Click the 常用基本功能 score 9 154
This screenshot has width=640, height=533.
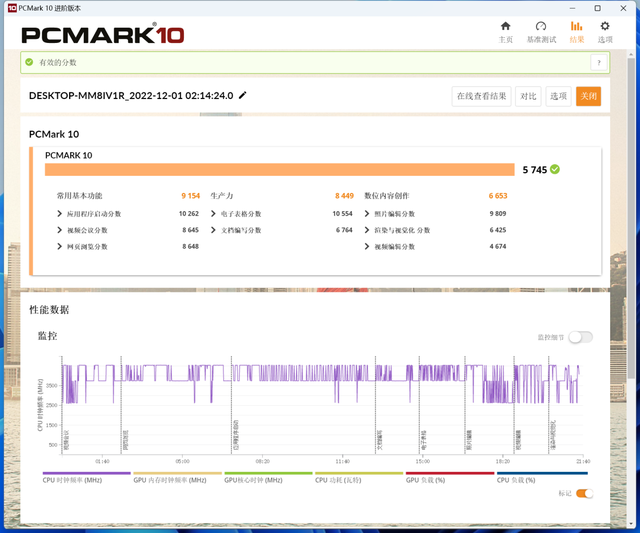[191, 196]
